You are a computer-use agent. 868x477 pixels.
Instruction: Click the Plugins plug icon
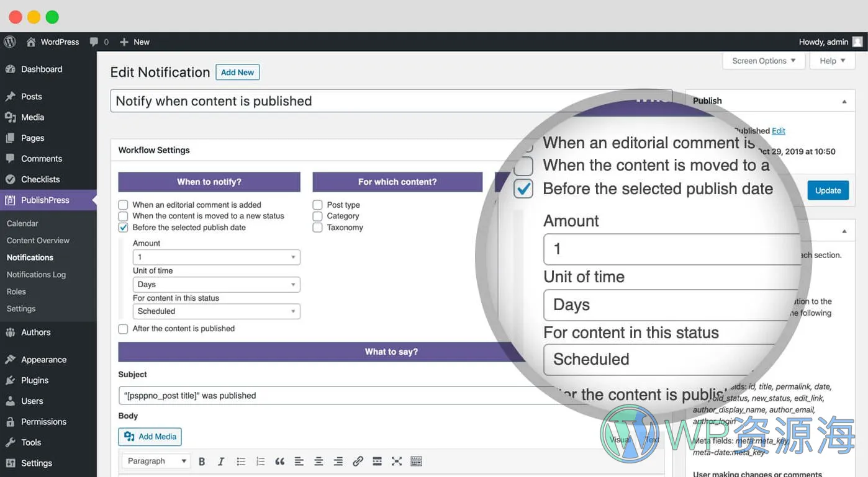(10, 380)
